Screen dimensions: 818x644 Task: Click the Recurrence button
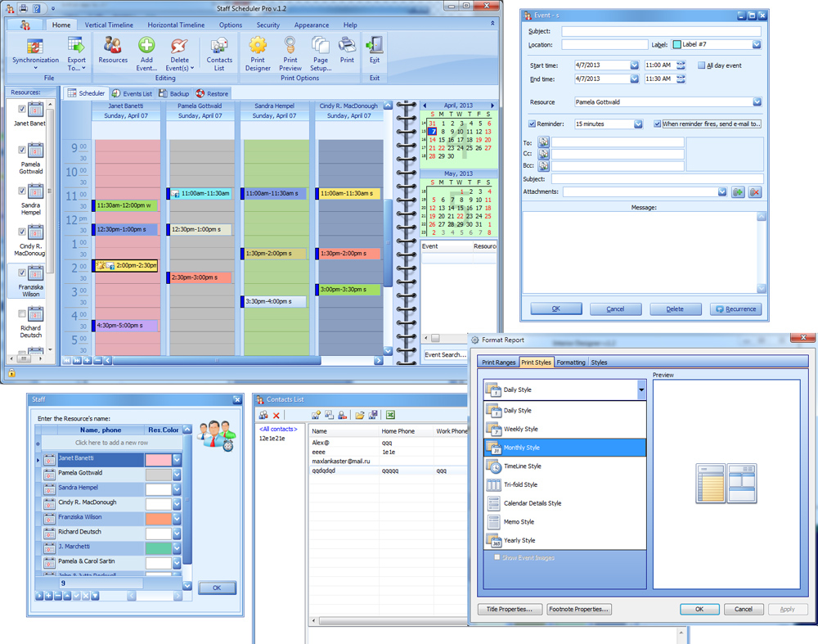[736, 309]
